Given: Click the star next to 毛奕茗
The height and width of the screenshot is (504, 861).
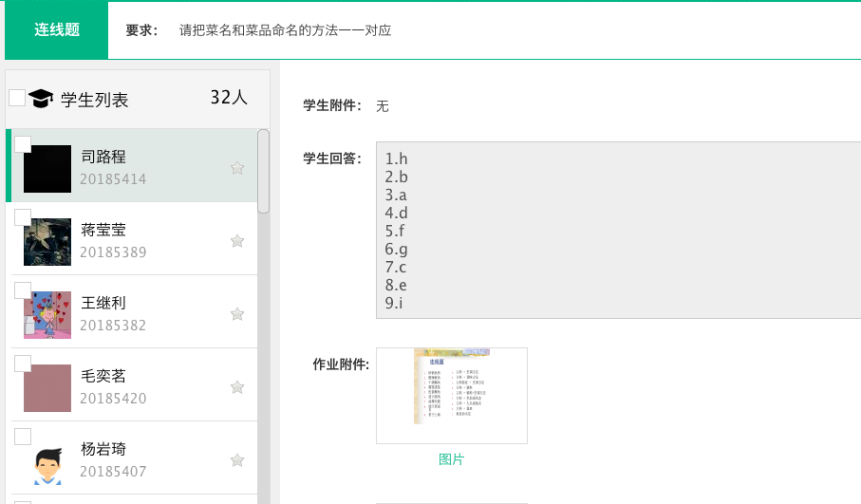Looking at the screenshot, I should click(237, 387).
